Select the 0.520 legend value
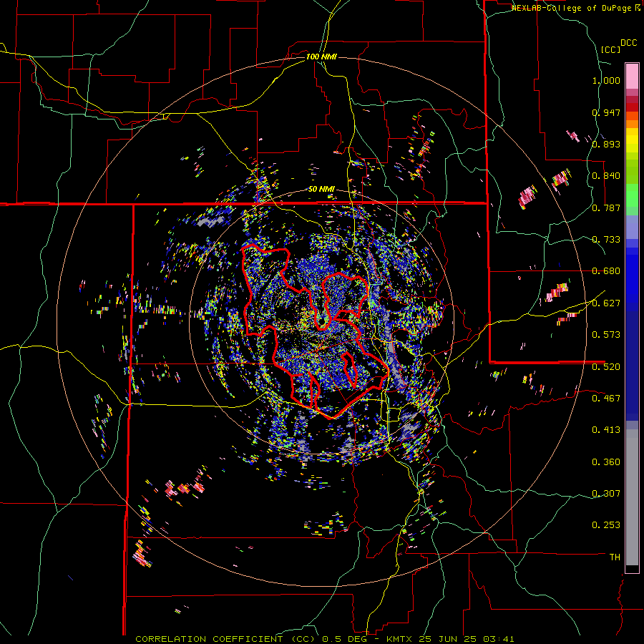644x644 pixels. tap(606, 367)
